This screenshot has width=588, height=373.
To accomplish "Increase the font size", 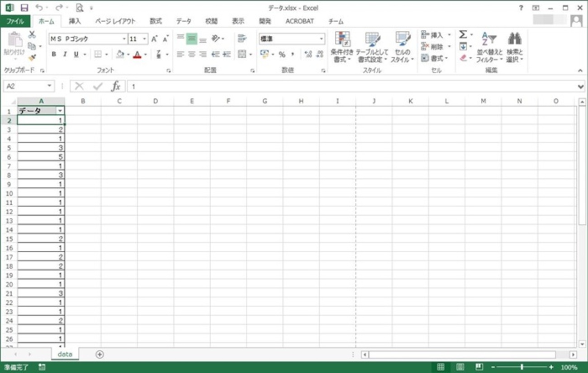I will [155, 39].
